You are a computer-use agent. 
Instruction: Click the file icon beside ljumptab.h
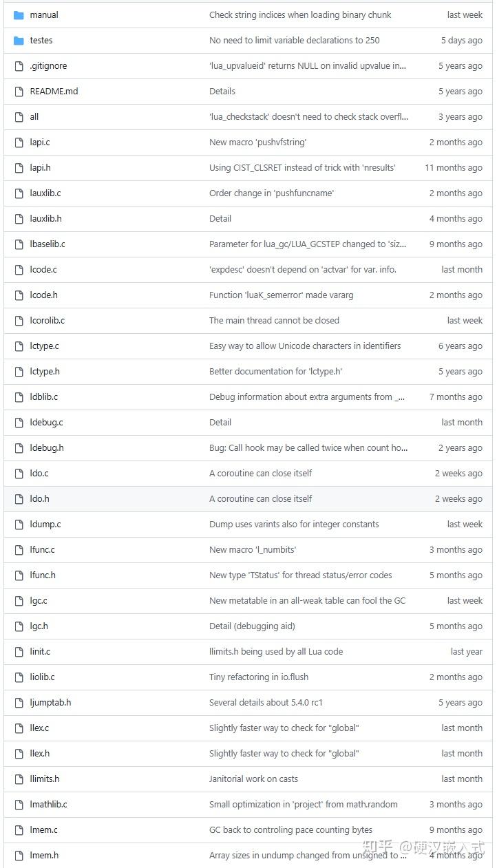point(19,703)
